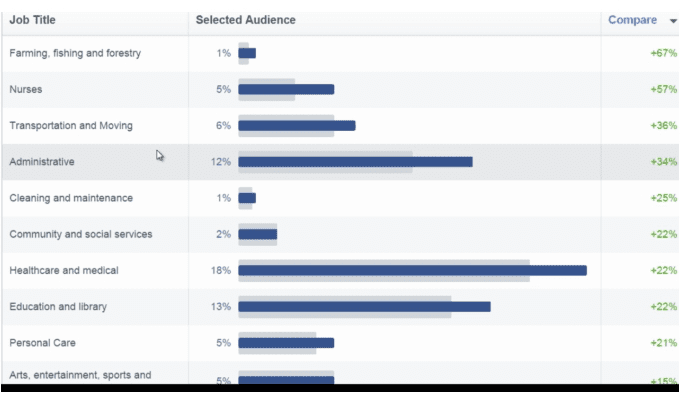This screenshot has width=680, height=393.
Task: Select the Education and library row
Action: pyautogui.click(x=340, y=307)
